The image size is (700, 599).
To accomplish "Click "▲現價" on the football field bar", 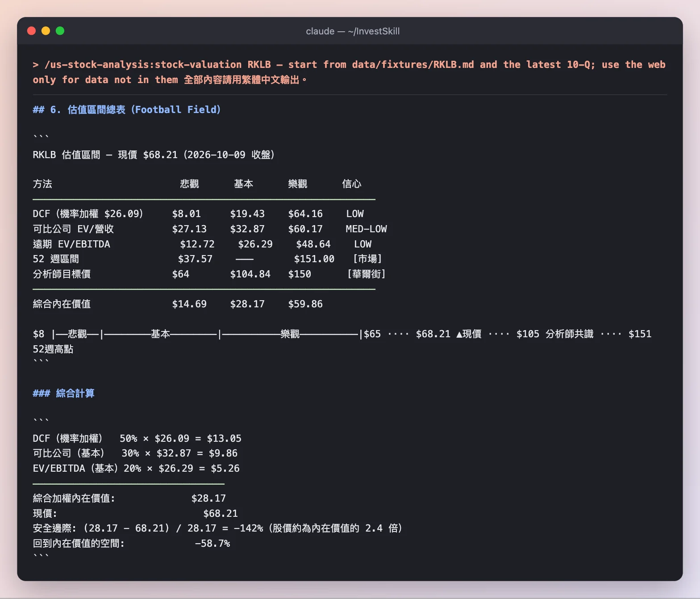I will pyautogui.click(x=469, y=334).
